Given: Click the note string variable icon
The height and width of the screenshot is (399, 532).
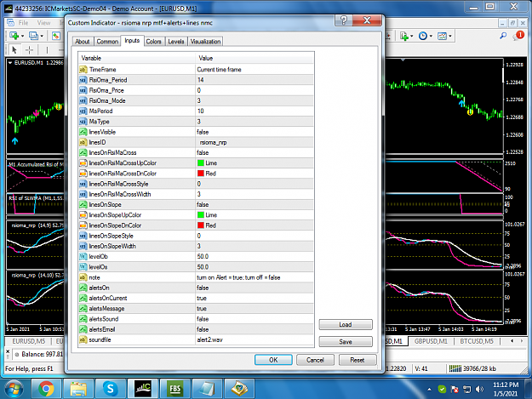Looking at the screenshot, I should (x=83, y=277).
